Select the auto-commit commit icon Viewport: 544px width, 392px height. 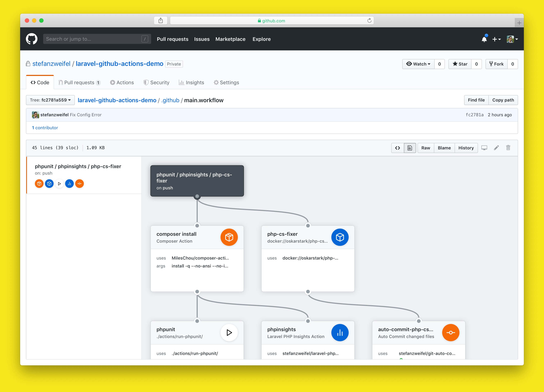tap(451, 332)
